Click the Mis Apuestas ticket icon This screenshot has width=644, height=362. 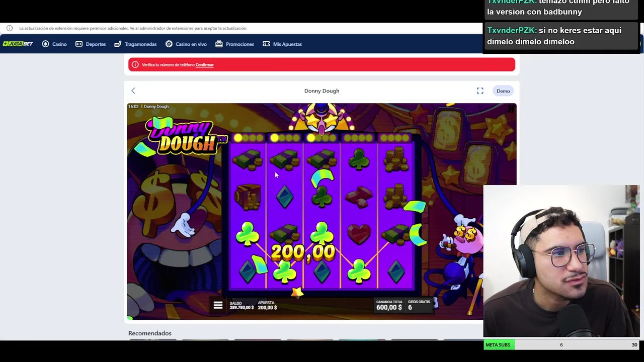point(266,44)
